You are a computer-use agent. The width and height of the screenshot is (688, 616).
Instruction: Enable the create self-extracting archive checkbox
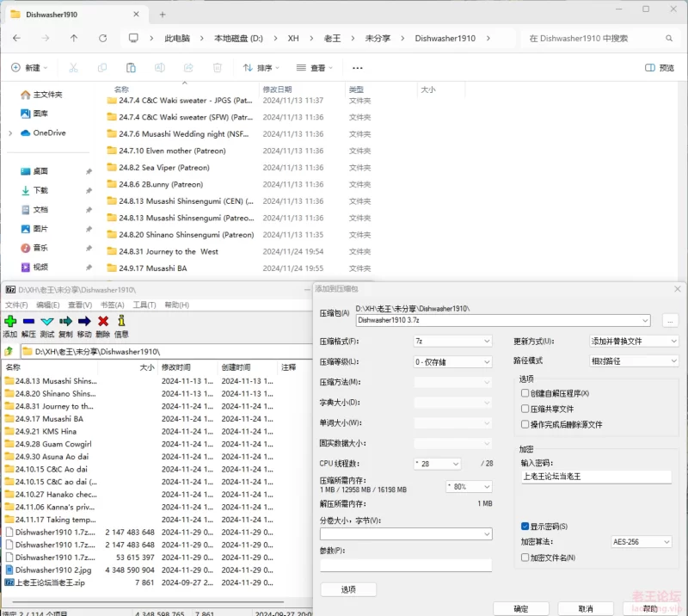click(525, 393)
